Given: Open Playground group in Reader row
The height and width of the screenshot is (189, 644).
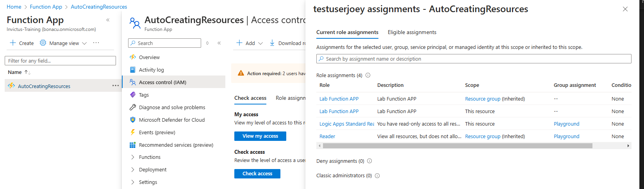Looking at the screenshot, I should tap(566, 136).
